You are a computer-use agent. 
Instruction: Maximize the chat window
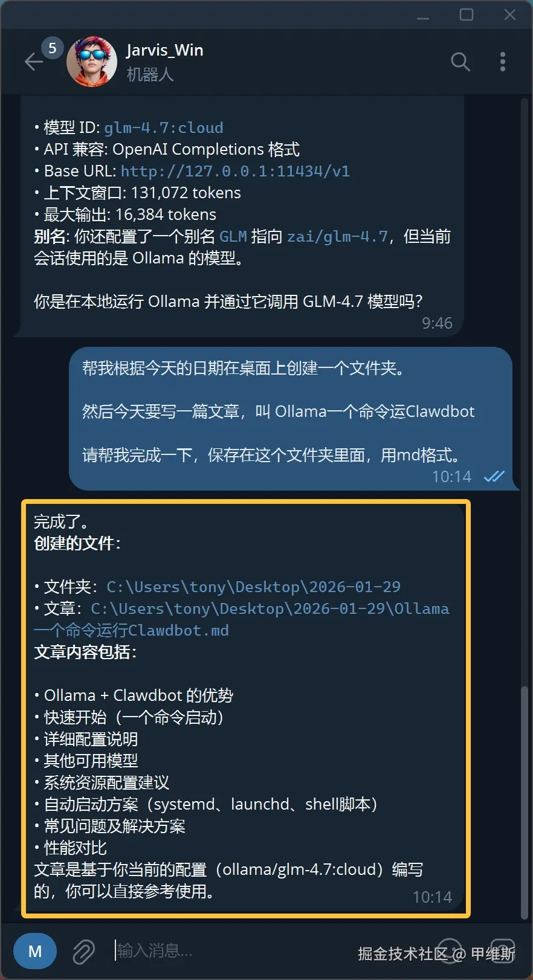point(467,15)
